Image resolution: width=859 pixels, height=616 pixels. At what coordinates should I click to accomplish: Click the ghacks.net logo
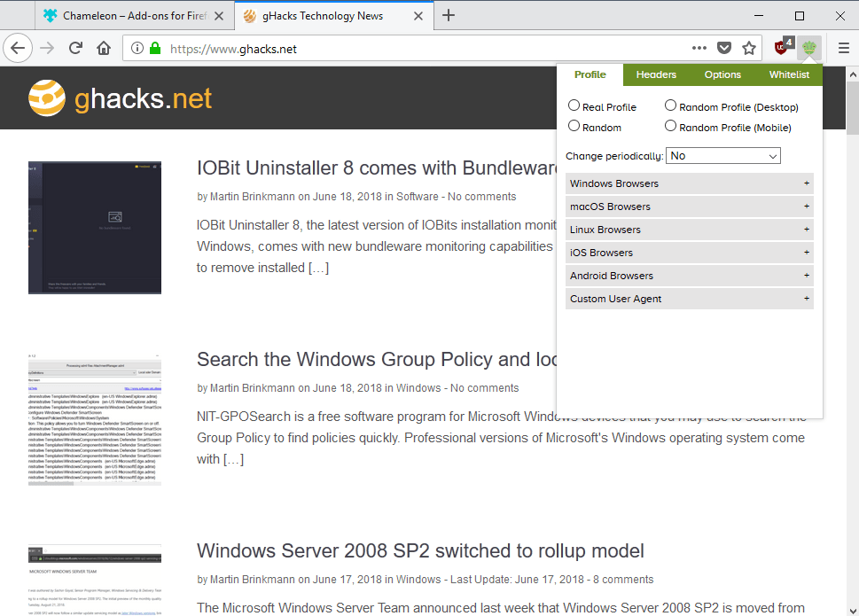120,98
